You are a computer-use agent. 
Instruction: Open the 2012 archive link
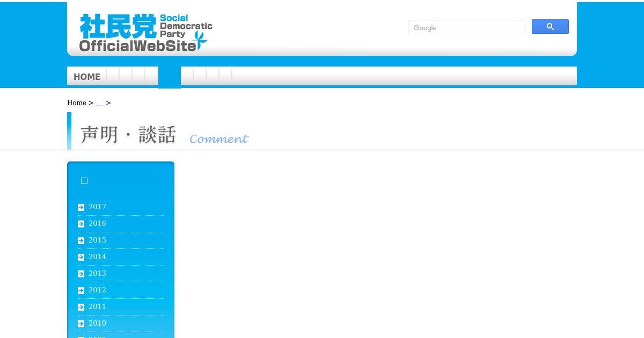coord(97,290)
